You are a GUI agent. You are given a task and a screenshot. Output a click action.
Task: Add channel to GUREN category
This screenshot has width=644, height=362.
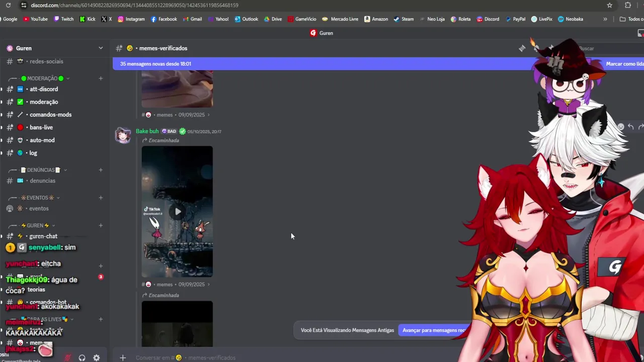[101, 225]
